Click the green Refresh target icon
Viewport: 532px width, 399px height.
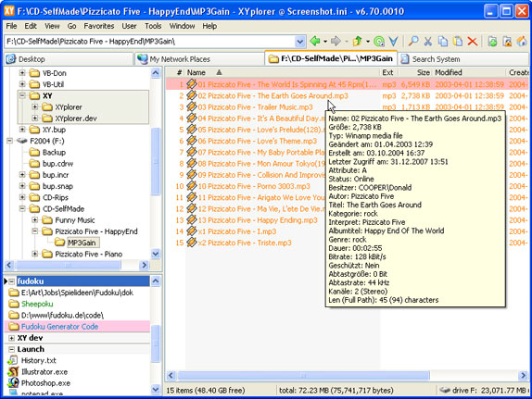pyautogui.click(x=379, y=42)
